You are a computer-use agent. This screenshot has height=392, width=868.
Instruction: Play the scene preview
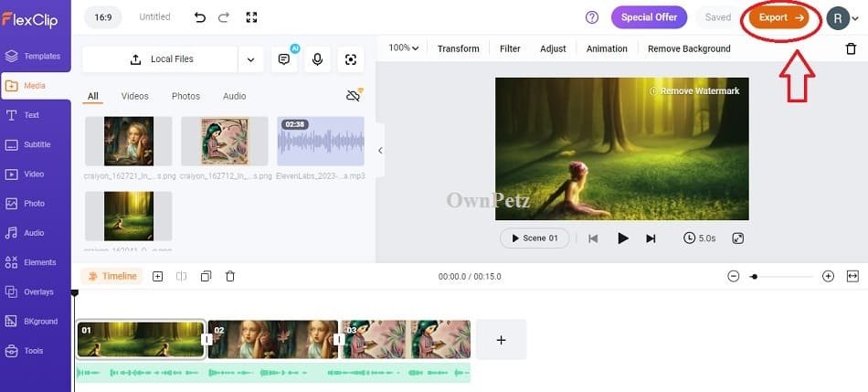click(623, 238)
